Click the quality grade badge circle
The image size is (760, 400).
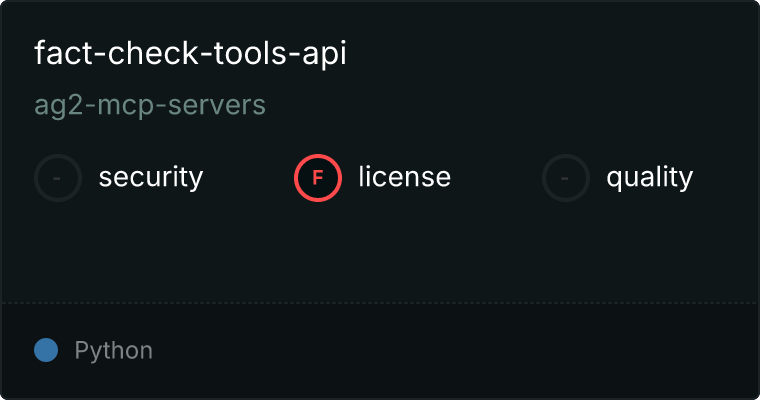(x=566, y=178)
